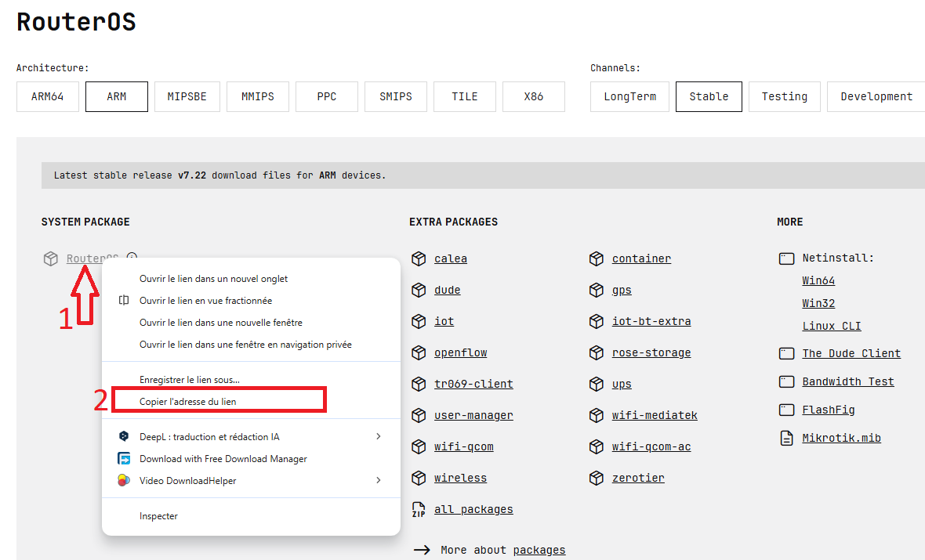
Task: Select the Testing channel
Action: (x=784, y=97)
